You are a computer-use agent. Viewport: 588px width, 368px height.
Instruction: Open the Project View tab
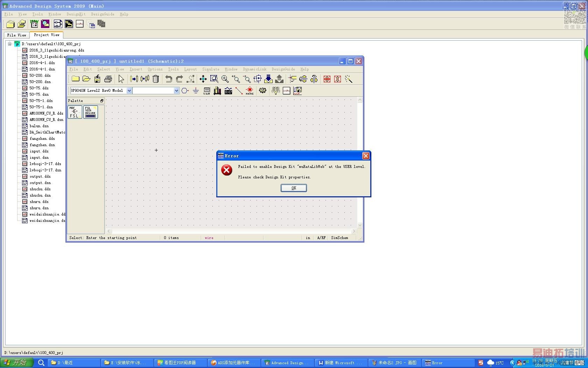47,35
